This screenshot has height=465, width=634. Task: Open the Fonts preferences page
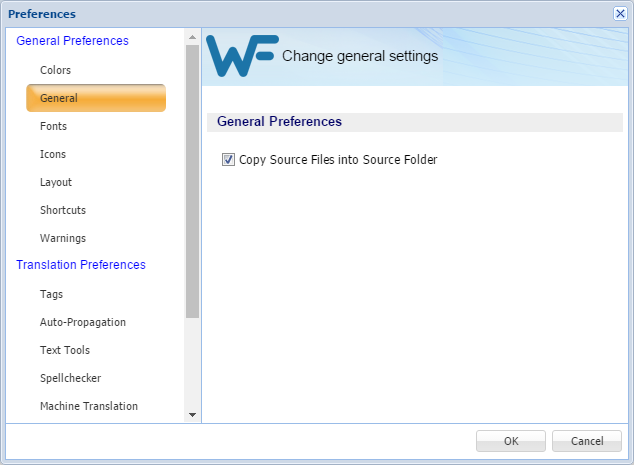tap(53, 126)
